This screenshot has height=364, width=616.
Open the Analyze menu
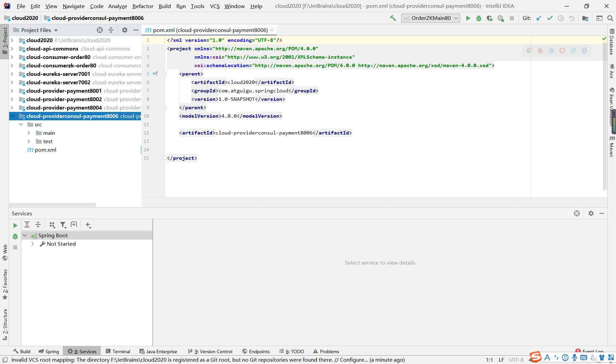(117, 6)
